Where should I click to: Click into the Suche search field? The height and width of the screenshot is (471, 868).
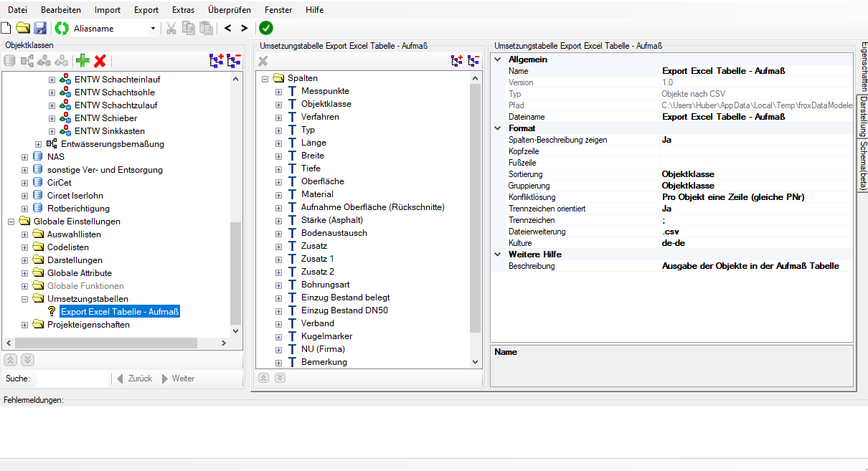click(x=72, y=379)
